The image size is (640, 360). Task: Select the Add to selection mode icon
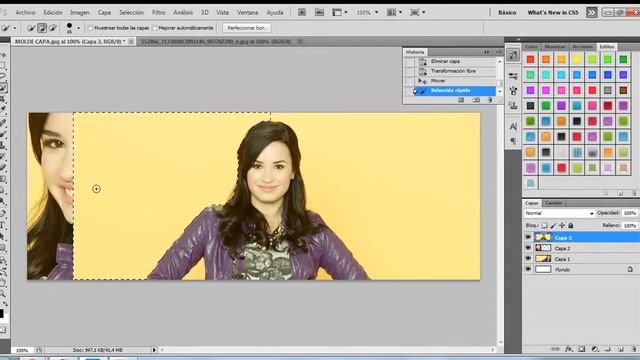(42, 28)
